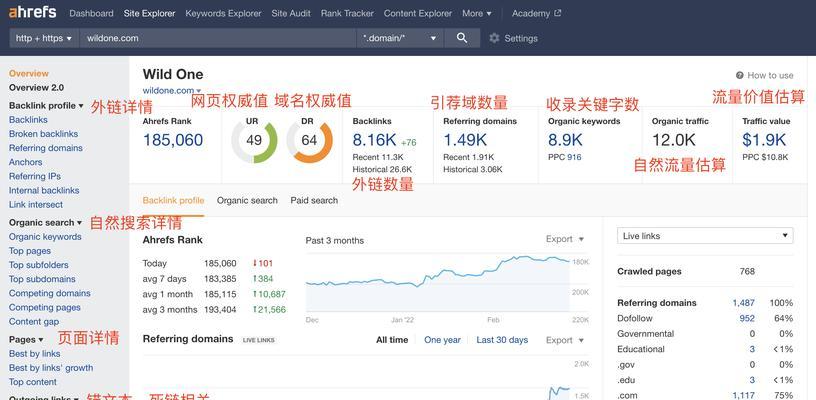Click the UR 49 circular gauge
816x400 pixels.
(x=254, y=140)
